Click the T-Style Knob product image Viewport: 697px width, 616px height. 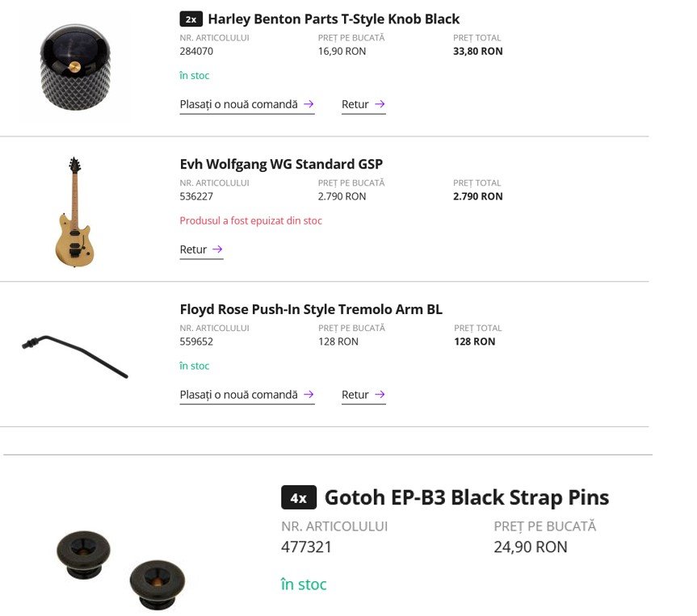[74, 67]
